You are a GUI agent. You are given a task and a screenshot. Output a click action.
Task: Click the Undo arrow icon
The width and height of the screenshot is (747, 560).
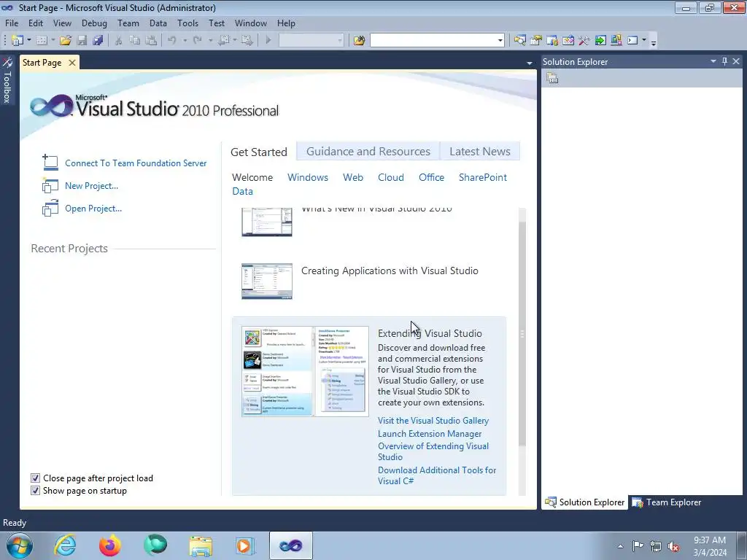[x=172, y=41]
